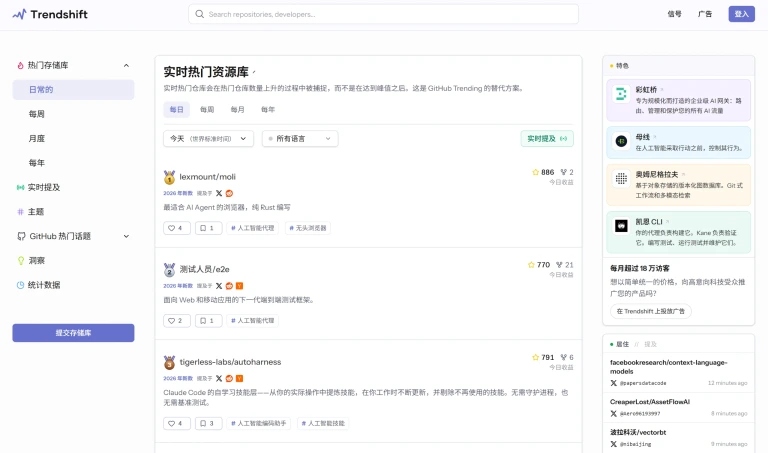Image resolution: width=768 pixels, height=453 pixels.
Task: Select the 每日 tab
Action: 176,109
